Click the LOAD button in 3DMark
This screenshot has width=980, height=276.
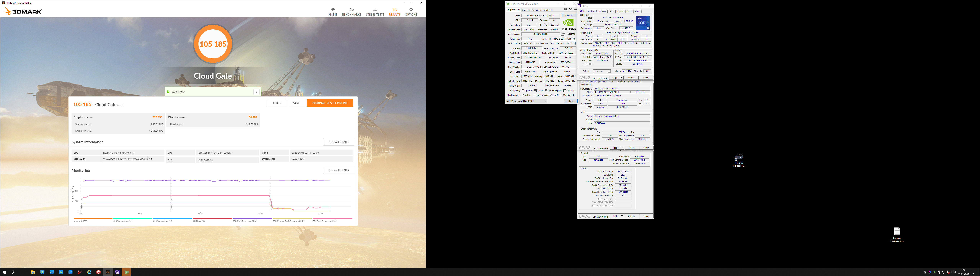point(277,103)
